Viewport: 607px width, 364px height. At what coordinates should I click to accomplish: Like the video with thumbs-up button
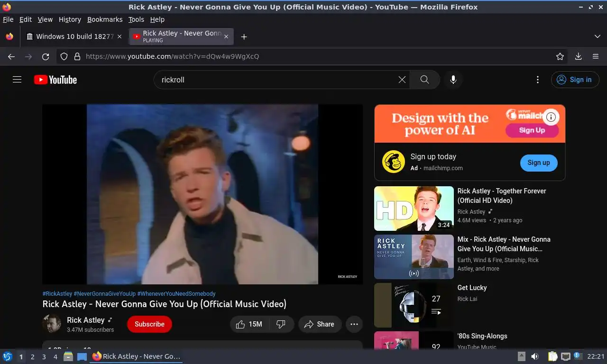250,324
